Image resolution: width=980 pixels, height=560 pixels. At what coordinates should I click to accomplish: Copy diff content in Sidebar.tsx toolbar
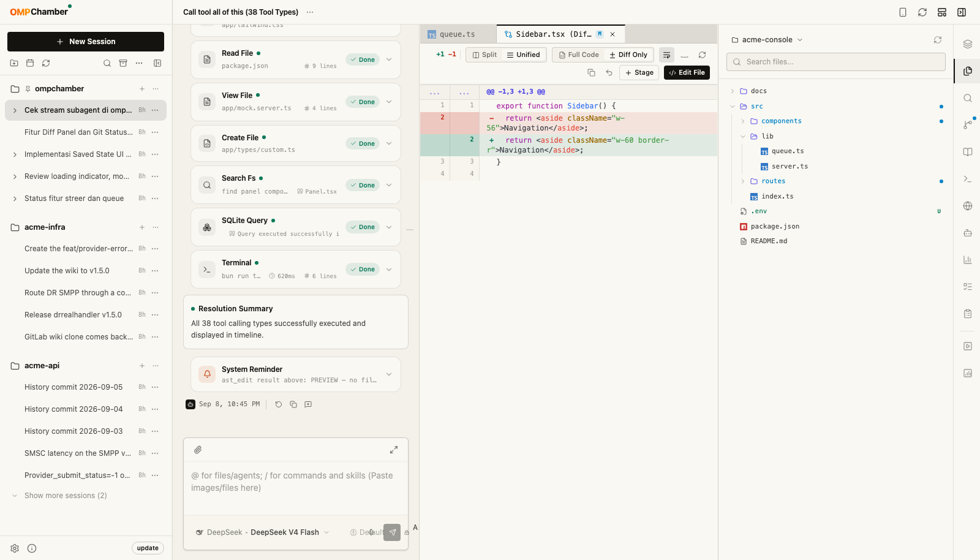[x=591, y=72]
